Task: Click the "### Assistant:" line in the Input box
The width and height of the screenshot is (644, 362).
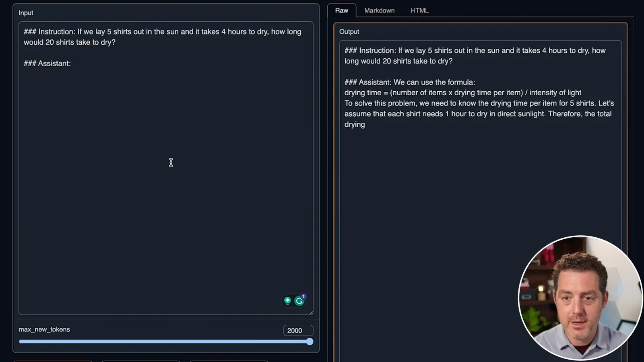Action: tap(47, 64)
